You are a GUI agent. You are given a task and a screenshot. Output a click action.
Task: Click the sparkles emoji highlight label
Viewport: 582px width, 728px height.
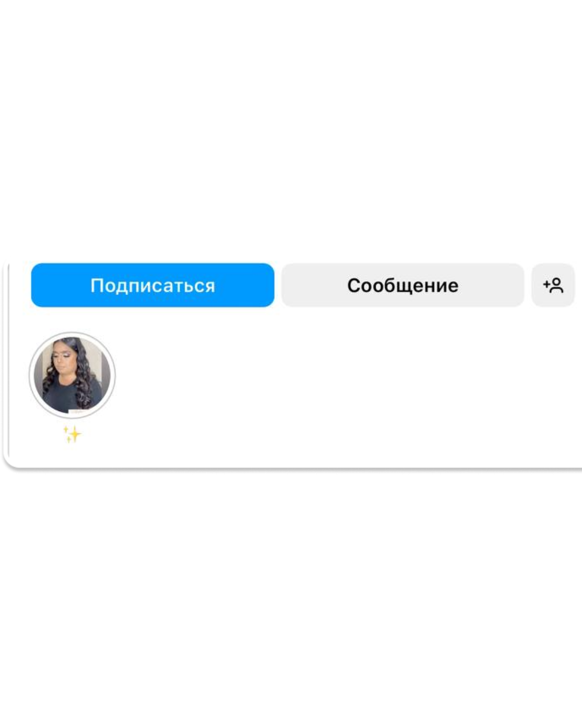tap(72, 434)
